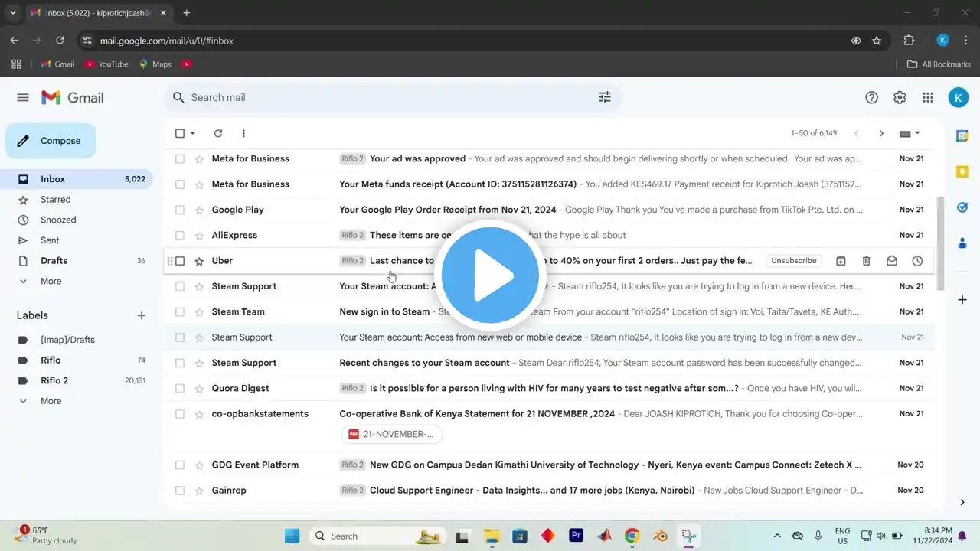Open the 21-NOVEMBER PDF attachment
Viewport: 980px width, 551px height.
pyautogui.click(x=392, y=435)
